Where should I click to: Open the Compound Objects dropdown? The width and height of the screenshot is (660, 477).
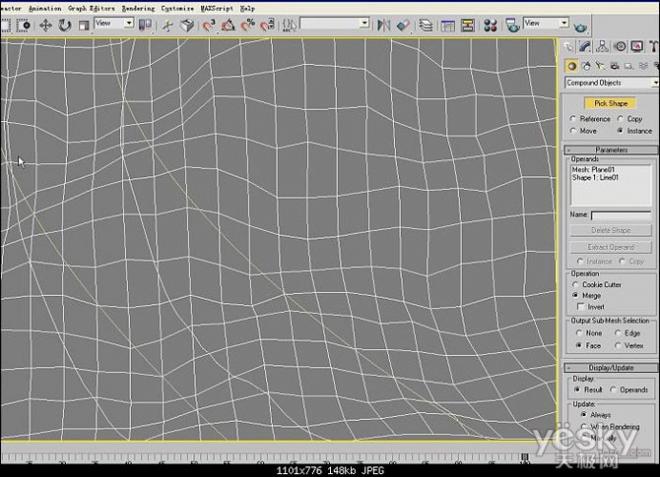click(611, 83)
